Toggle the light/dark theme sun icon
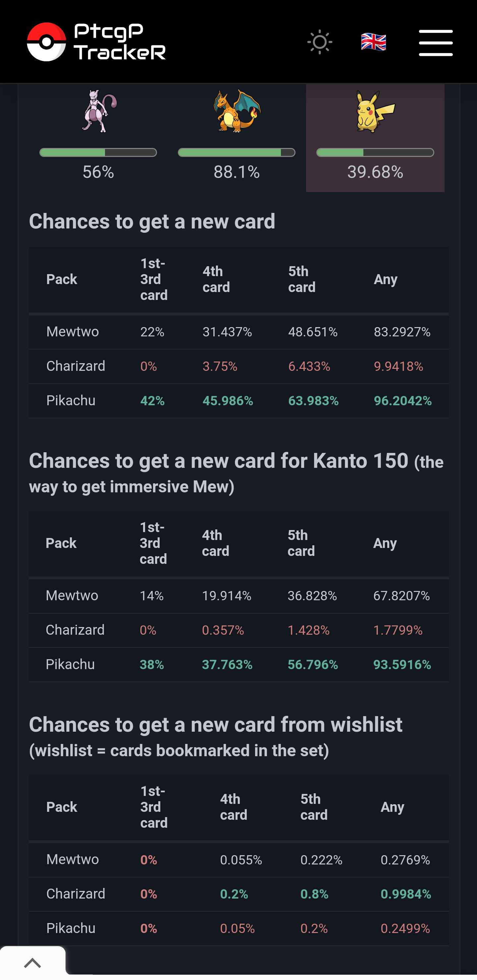Screen dimensions: 477x980 click(319, 42)
